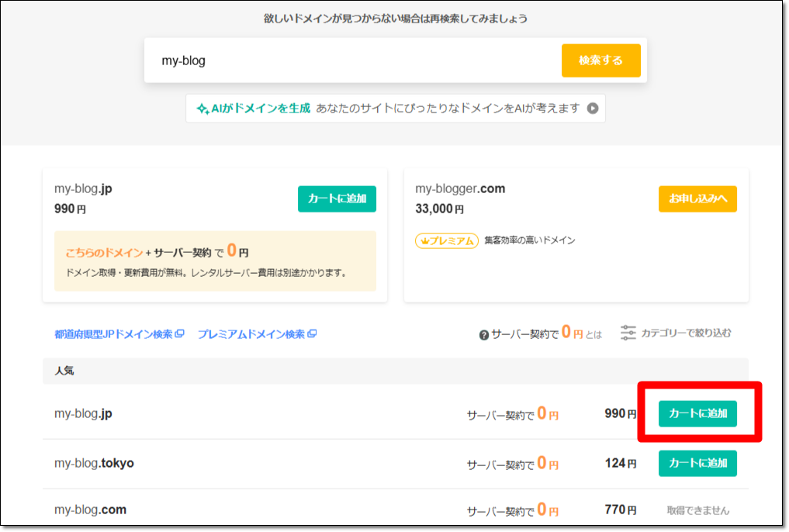Viewport: 789px width, 532px height.
Task: Click the こちらのドメイン+サーバー契約 promo box
Action: point(209,261)
